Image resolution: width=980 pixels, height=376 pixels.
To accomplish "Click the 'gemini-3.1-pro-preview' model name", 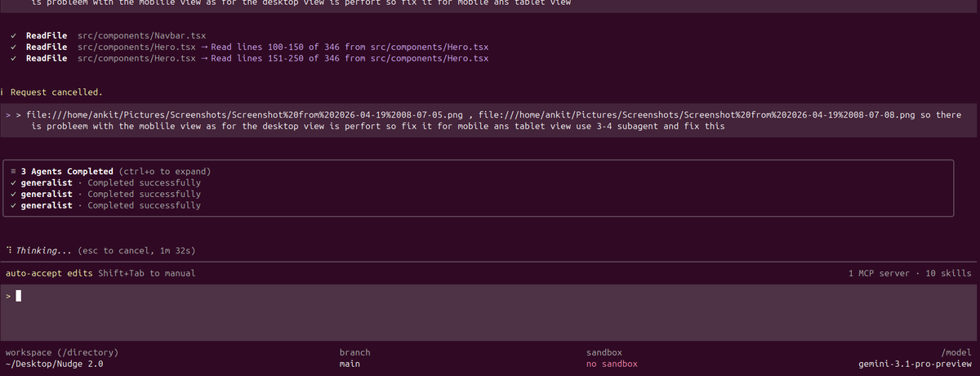I will coord(915,364).
